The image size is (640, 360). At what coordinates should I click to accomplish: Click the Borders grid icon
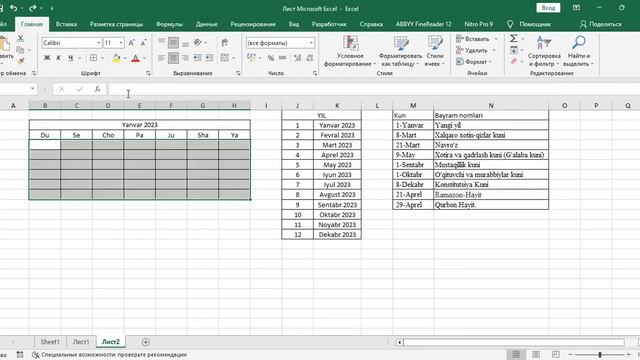[93, 58]
